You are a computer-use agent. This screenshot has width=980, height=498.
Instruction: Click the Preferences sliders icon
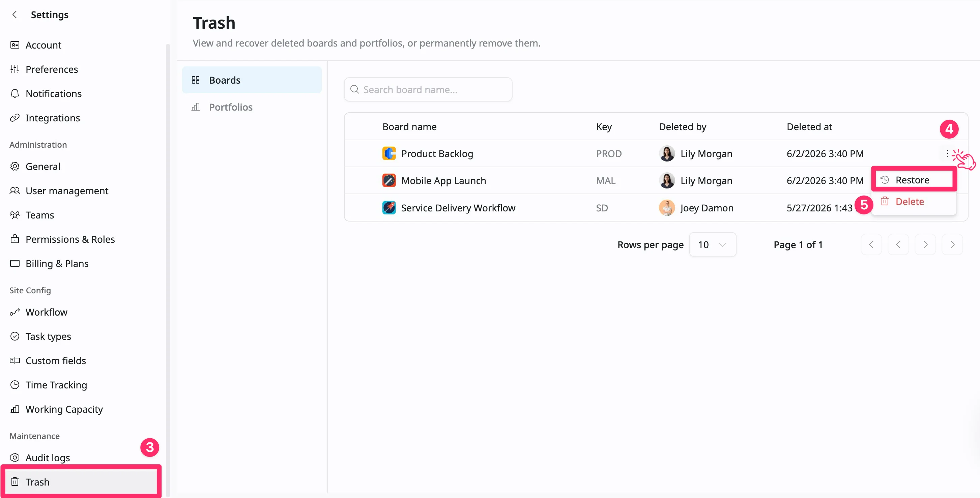[15, 69]
